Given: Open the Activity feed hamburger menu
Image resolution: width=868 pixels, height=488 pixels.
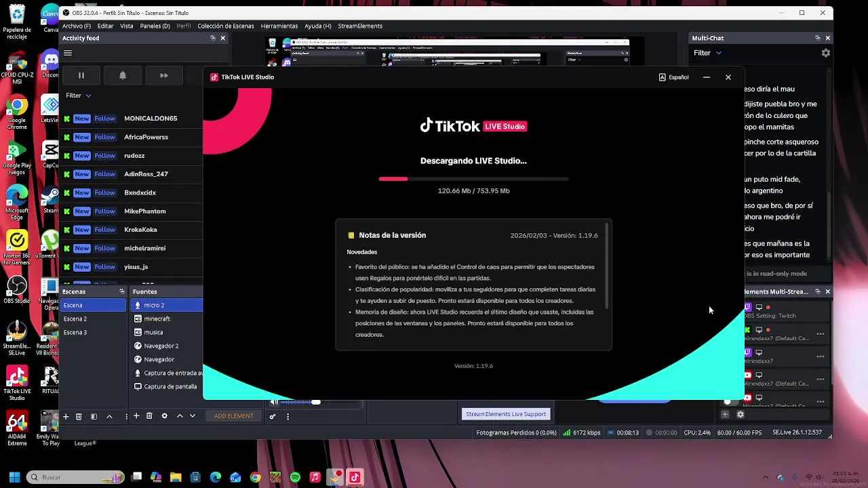Looking at the screenshot, I should [x=68, y=53].
